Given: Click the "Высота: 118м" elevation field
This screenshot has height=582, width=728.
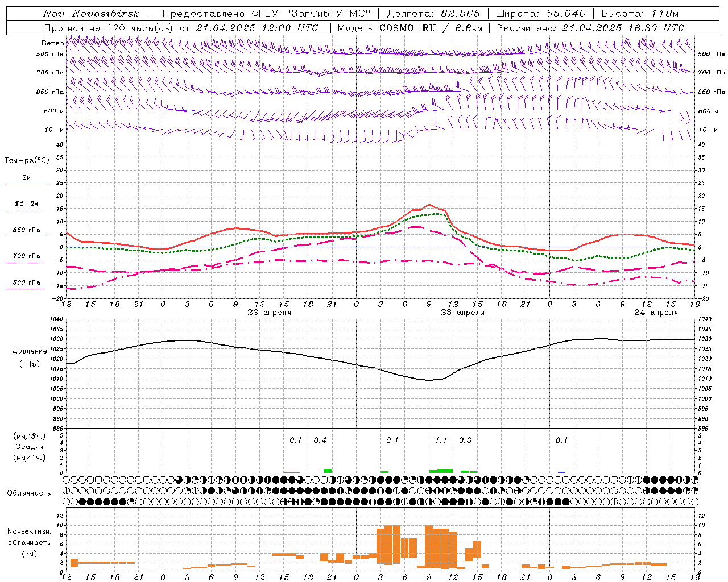Looking at the screenshot, I should tap(640, 14).
